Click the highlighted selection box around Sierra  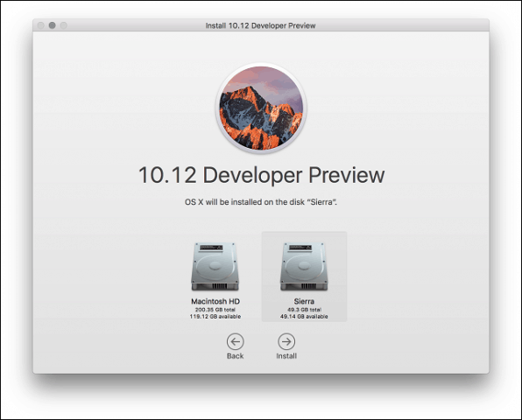pos(304,276)
